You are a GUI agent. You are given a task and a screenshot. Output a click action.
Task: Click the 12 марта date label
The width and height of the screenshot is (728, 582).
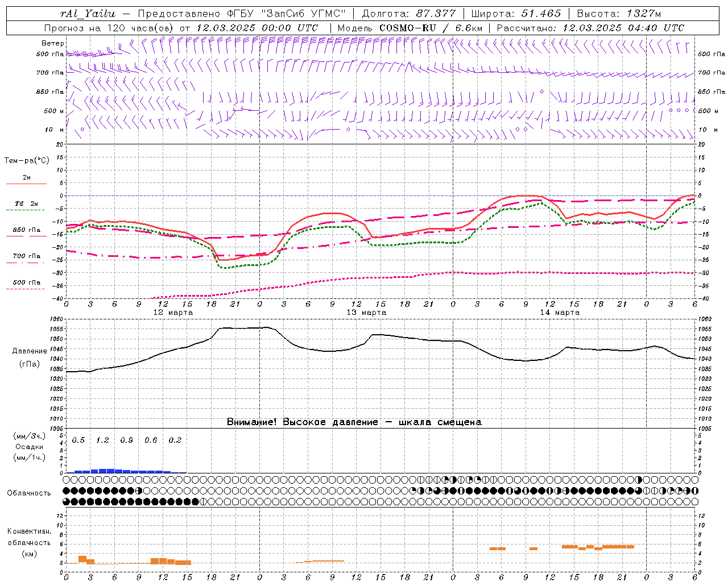click(173, 313)
